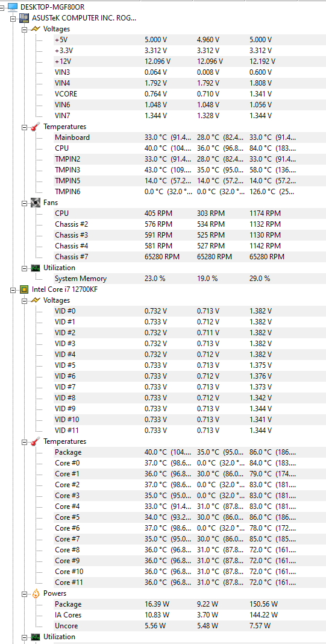
Task: Select the IA Cores power row
Action: tap(189, 615)
